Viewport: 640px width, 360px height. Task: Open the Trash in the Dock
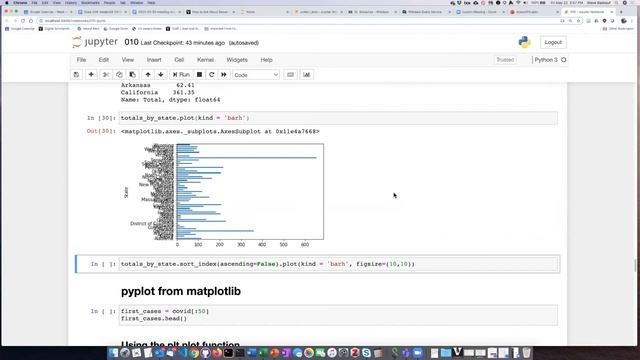527,353
